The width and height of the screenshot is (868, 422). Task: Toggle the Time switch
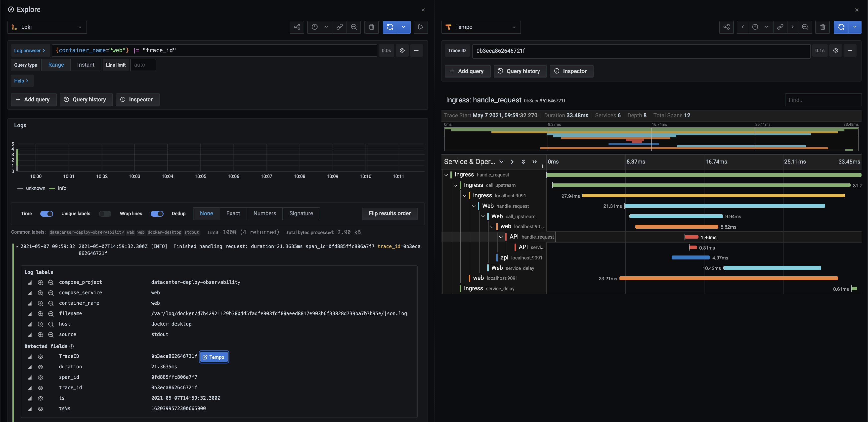(x=46, y=213)
